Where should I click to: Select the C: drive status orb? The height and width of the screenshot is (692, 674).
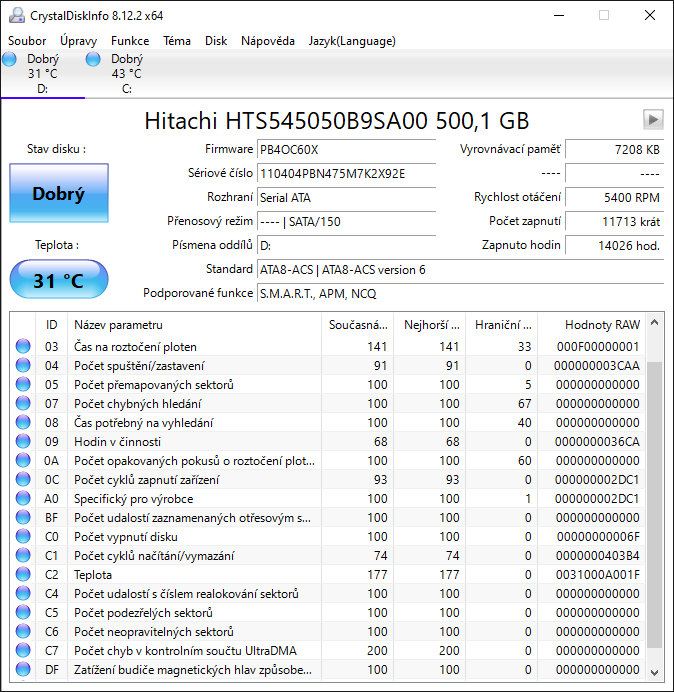pos(94,60)
